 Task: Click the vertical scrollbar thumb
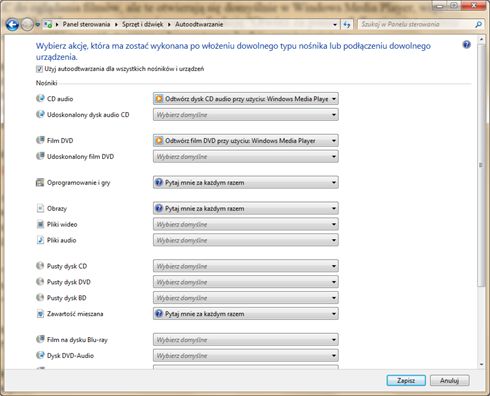click(x=481, y=165)
